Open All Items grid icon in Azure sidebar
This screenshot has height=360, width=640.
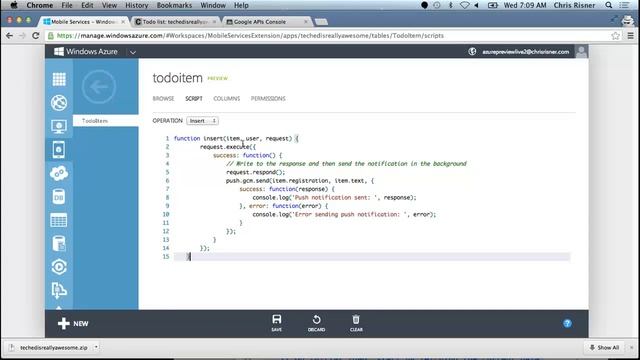(59, 79)
